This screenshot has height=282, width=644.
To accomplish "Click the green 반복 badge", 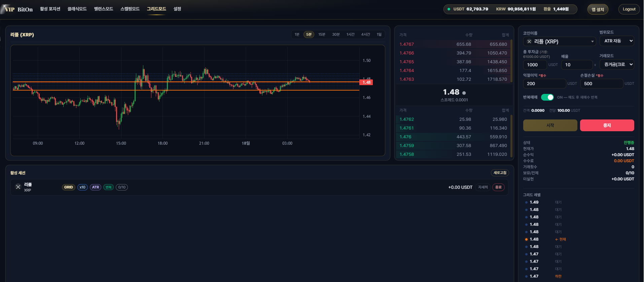I will point(108,187).
